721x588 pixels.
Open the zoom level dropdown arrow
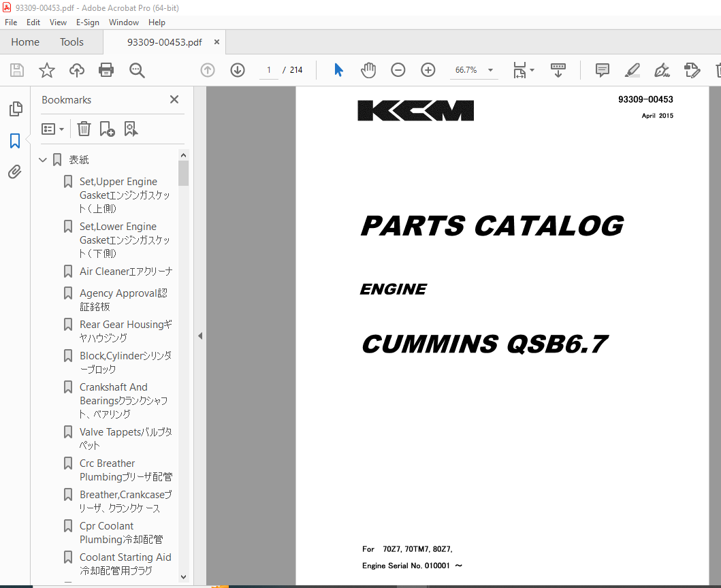pos(490,70)
